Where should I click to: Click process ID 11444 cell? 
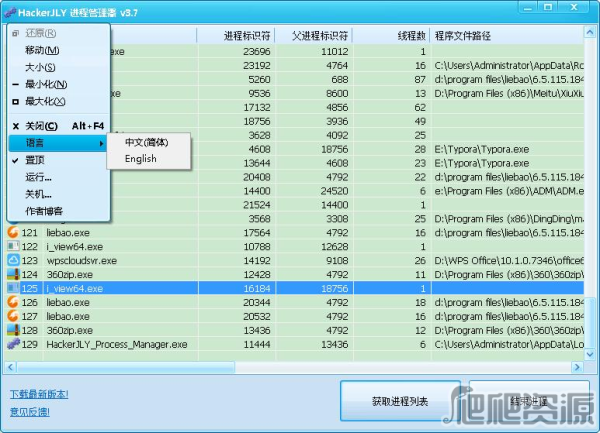tap(257, 344)
